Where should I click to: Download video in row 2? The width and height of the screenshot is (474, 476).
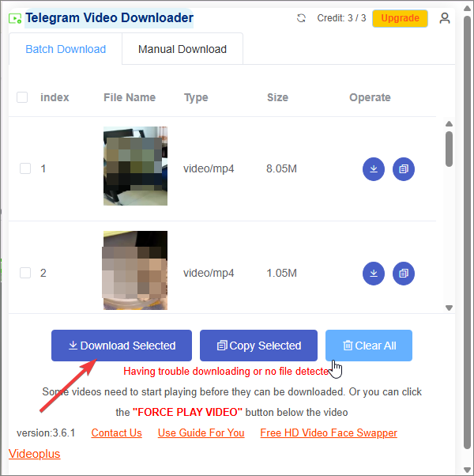point(374,274)
